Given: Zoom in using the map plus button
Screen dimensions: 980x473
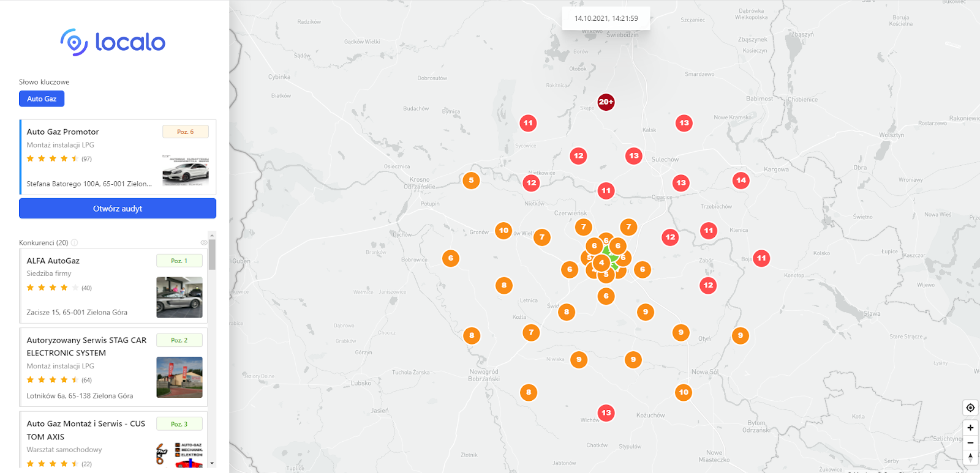Looking at the screenshot, I should [x=970, y=428].
